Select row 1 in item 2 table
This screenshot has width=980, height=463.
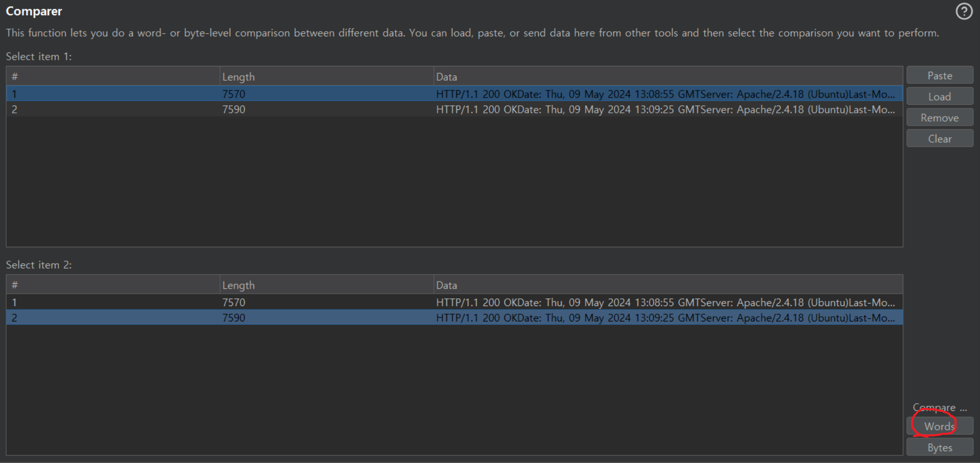[455, 303]
